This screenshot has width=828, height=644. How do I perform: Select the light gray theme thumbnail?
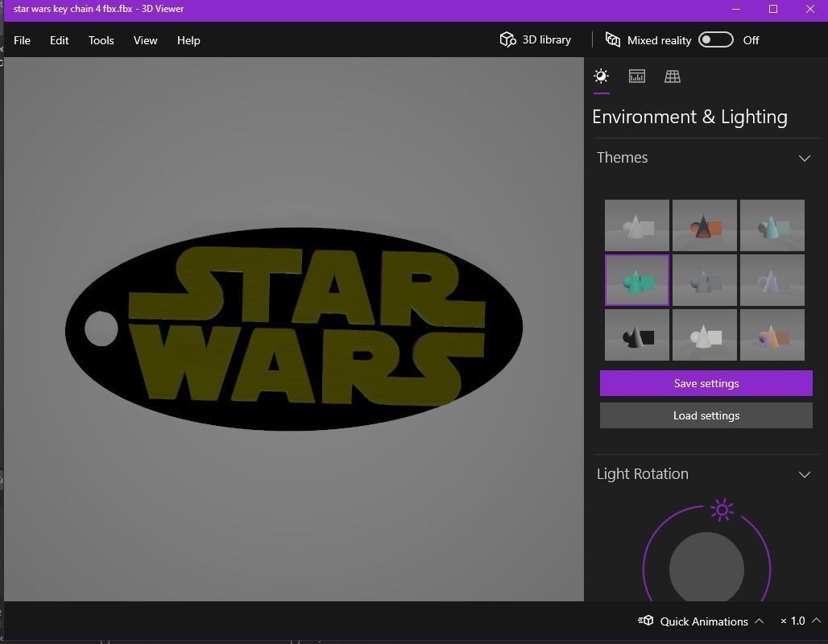point(637,225)
